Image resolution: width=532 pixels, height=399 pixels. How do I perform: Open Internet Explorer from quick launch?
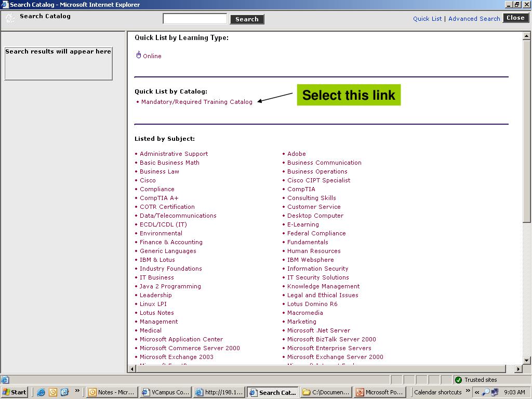coord(41,392)
